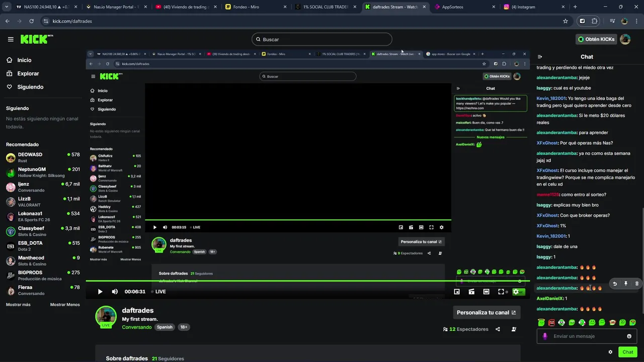This screenshot has height=362, width=644.
Task: Open a new browser tab
Action: [x=575, y=7]
